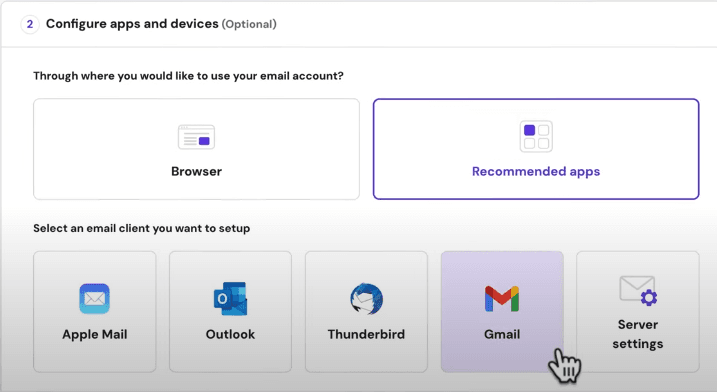Select the Browser option card
The width and height of the screenshot is (717, 392).
(x=196, y=149)
